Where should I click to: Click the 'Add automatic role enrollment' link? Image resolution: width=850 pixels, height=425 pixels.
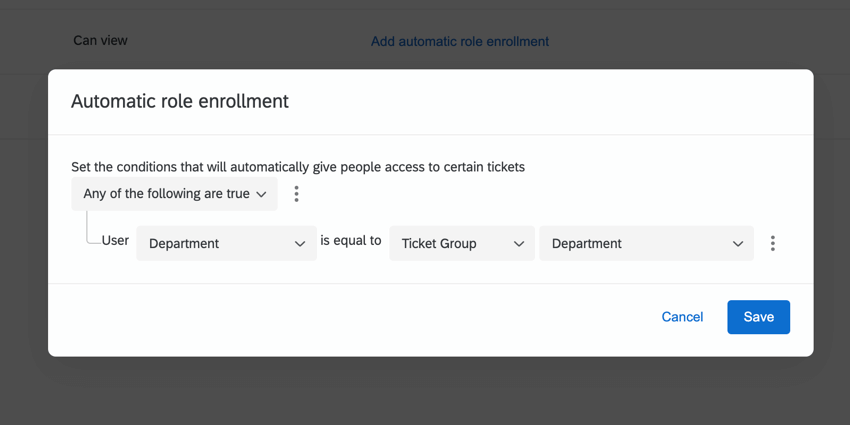[x=460, y=42]
